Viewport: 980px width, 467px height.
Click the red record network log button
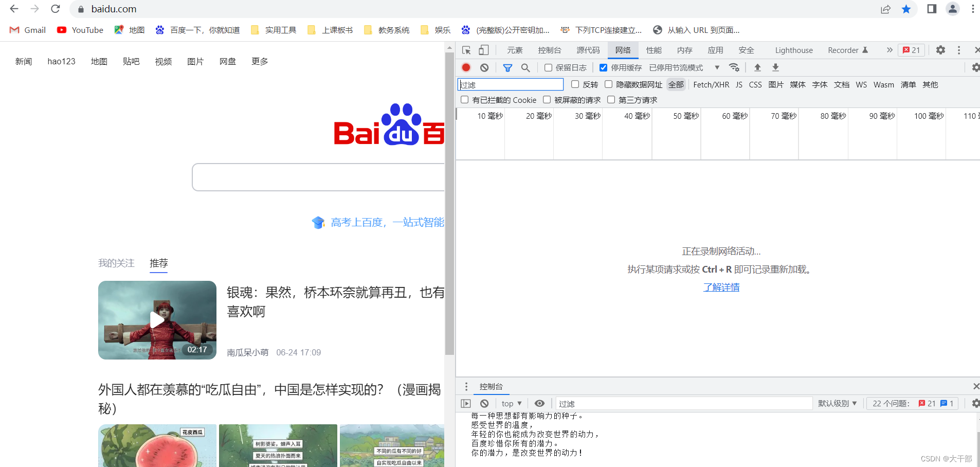coord(466,67)
